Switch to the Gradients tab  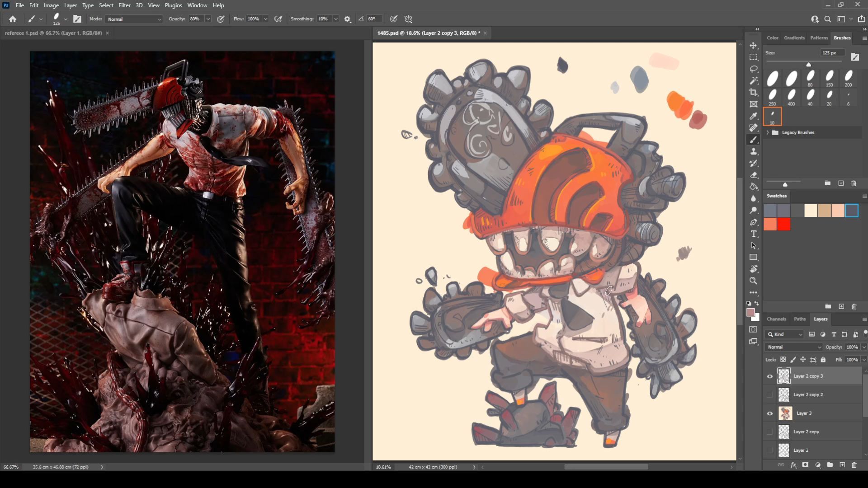(x=794, y=38)
